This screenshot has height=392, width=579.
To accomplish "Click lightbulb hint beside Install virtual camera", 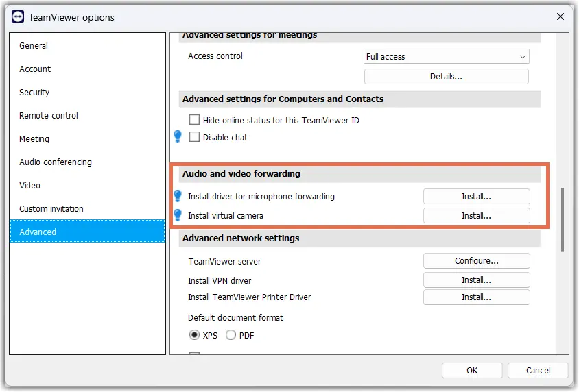I will [x=178, y=215].
